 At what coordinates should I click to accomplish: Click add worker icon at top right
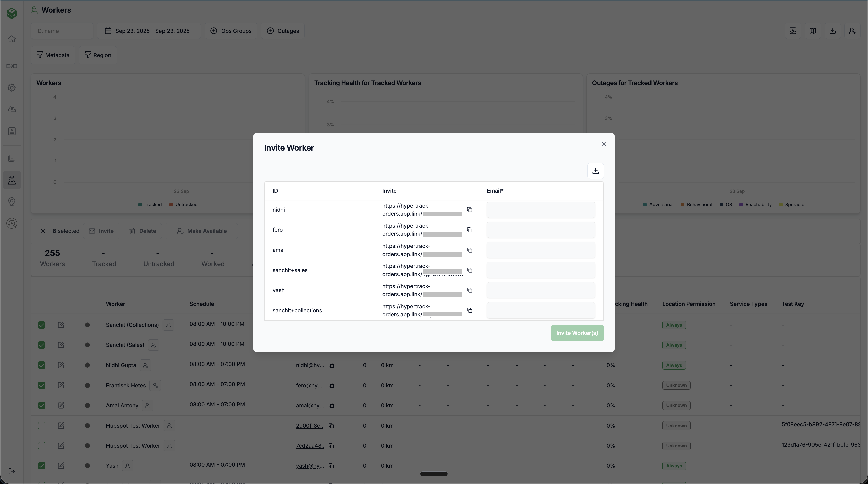[852, 31]
